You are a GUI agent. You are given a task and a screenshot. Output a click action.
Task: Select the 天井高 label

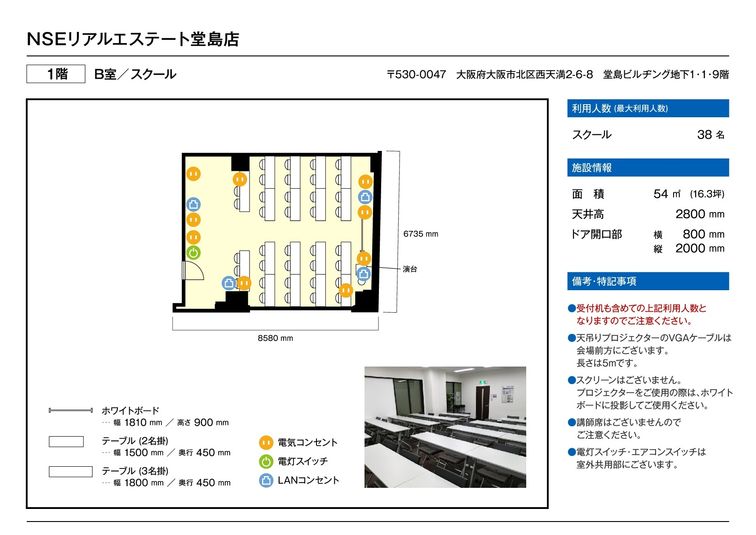point(588,214)
